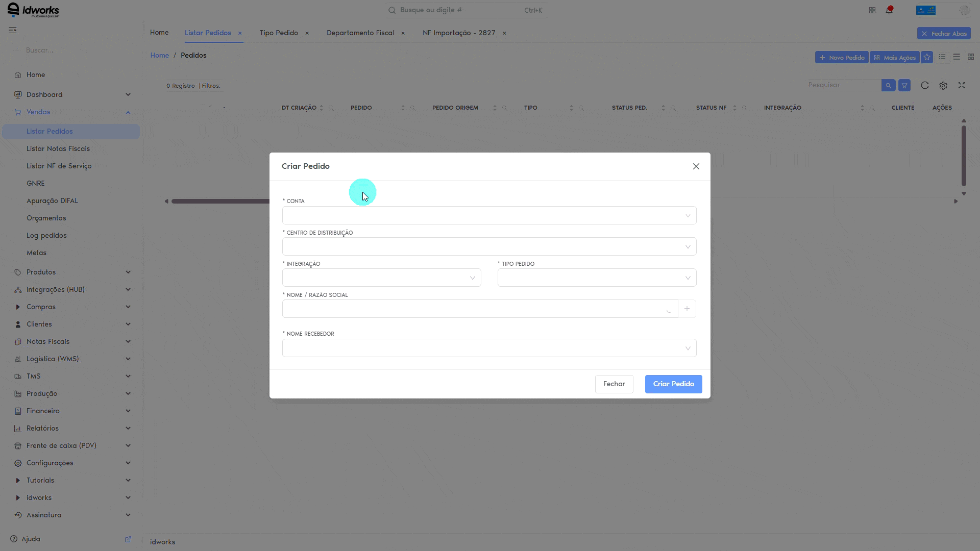Close the Listar Pedidos tab

pyautogui.click(x=240, y=33)
